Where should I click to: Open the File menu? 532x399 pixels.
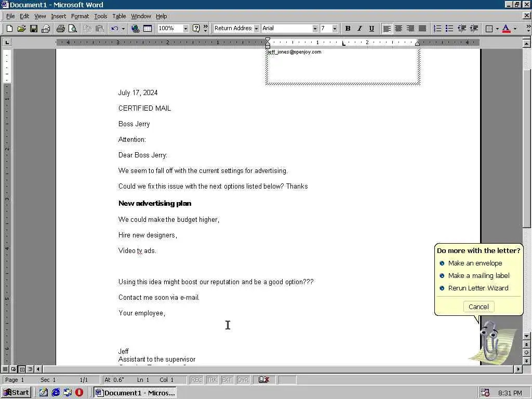(10, 16)
